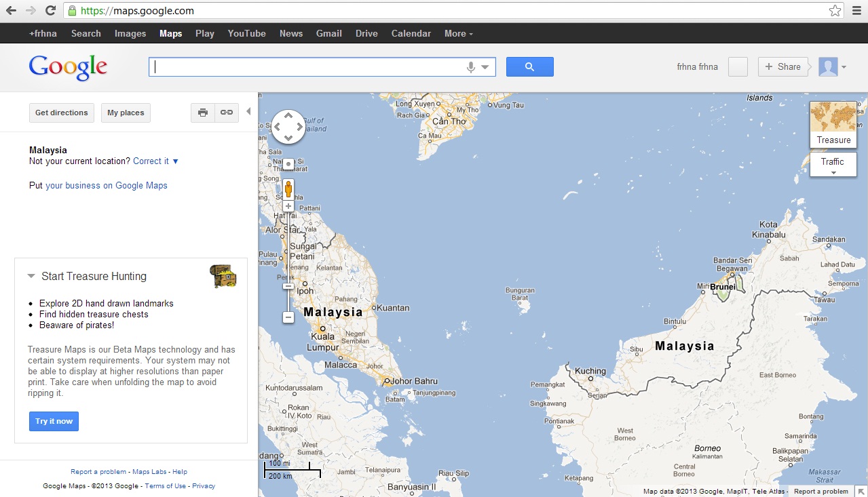This screenshot has height=497, width=868.
Task: Click the browser back arrow
Action: point(11,11)
